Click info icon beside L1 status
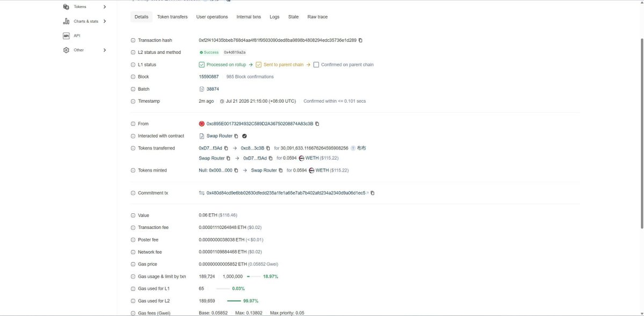The image size is (644, 316). pos(133,64)
